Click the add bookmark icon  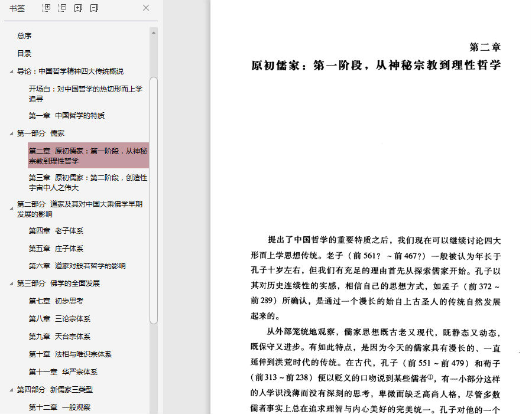[79, 8]
